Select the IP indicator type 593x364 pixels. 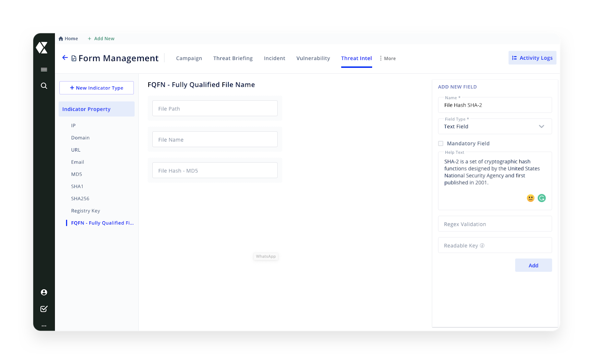tap(73, 126)
